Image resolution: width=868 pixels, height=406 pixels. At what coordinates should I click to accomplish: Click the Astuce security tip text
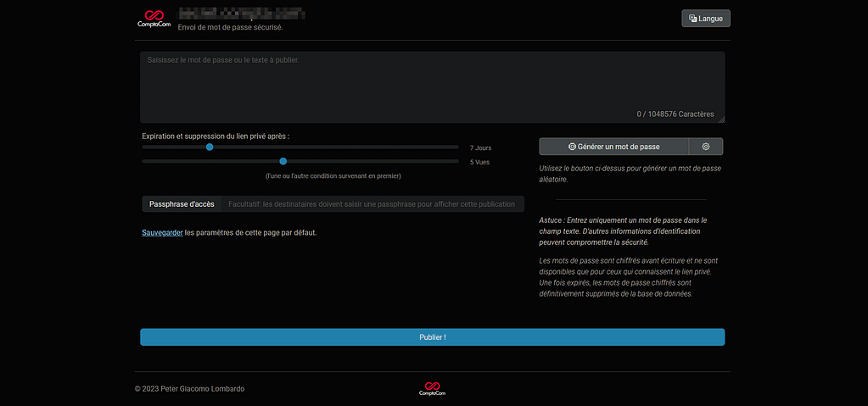(x=624, y=231)
